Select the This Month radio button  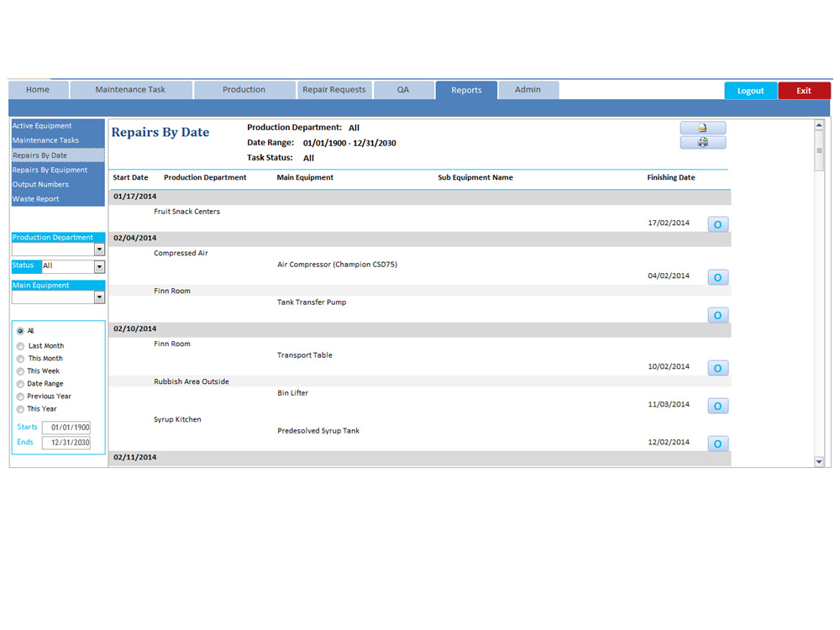pos(20,359)
